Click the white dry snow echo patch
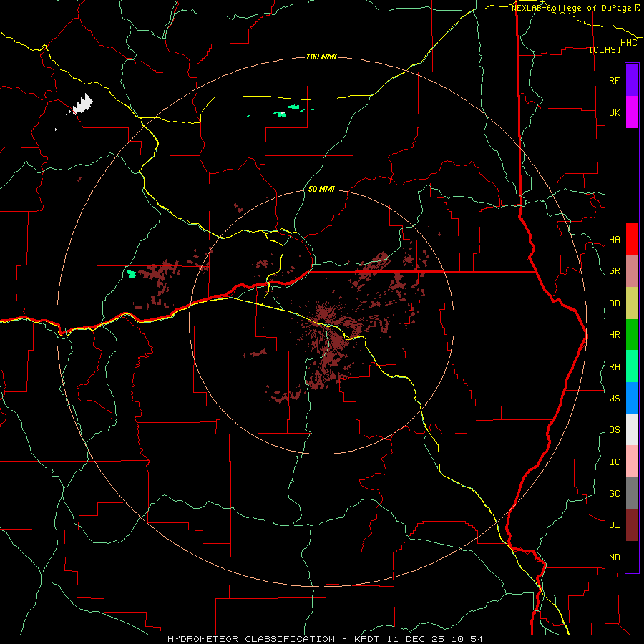Viewport: 644px width, 644px height. pyautogui.click(x=82, y=104)
